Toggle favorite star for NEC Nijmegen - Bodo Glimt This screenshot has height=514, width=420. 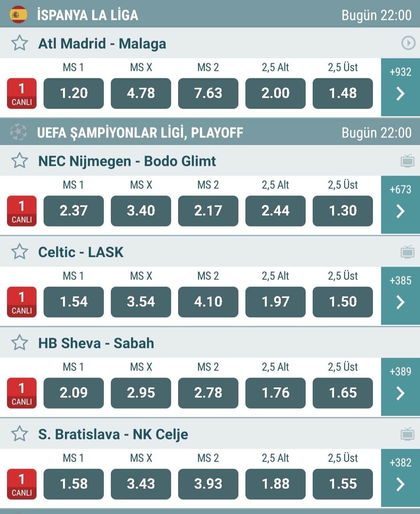(x=19, y=161)
